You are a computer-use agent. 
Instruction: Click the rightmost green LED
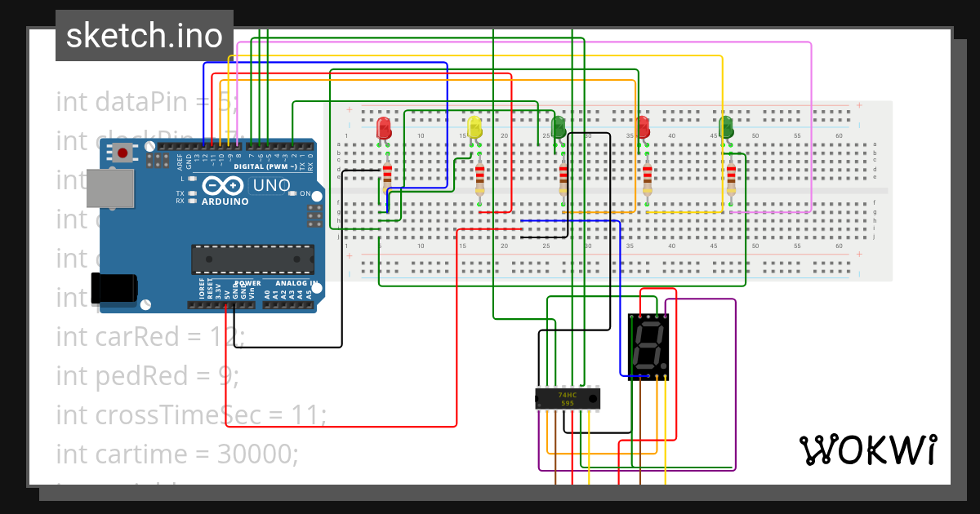pyautogui.click(x=728, y=126)
